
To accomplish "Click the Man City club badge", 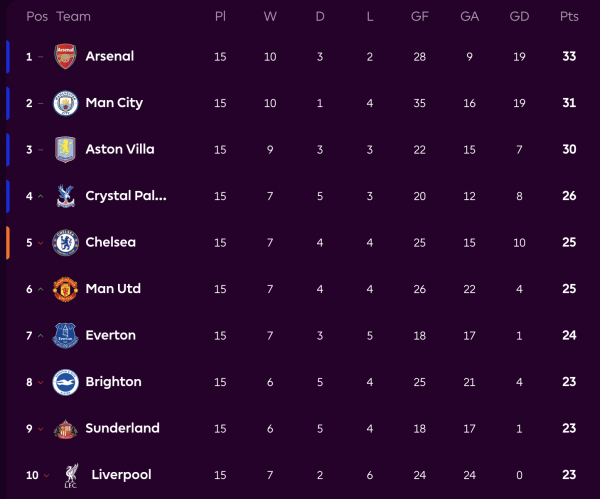I will [x=65, y=103].
